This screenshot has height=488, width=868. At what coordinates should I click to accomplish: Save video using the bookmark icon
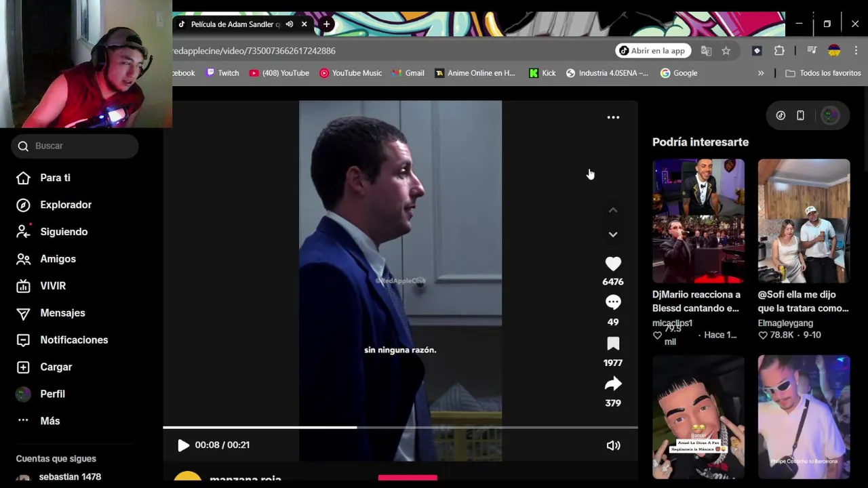pos(613,344)
